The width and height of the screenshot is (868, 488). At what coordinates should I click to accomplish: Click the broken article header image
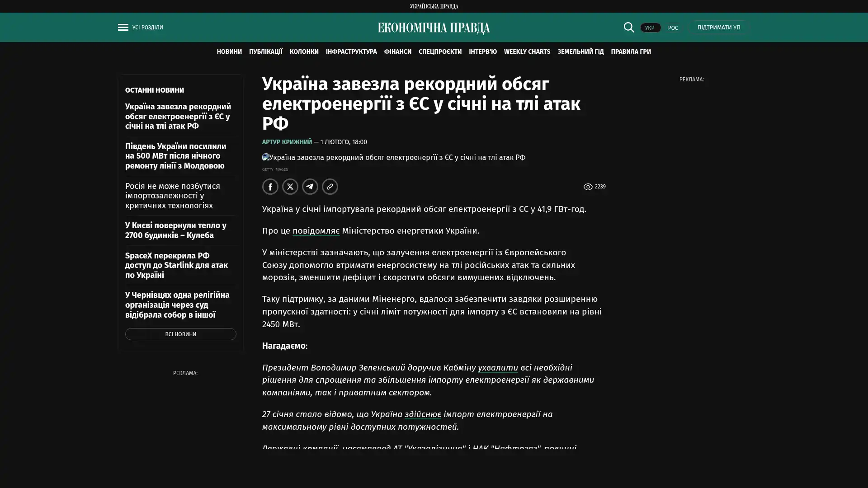[393, 158]
